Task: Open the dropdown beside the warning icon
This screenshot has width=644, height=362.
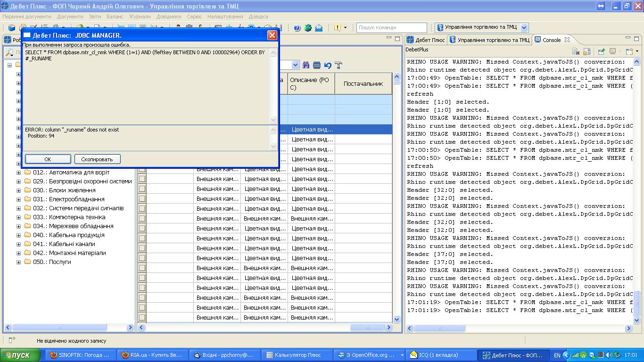Action: point(345,28)
